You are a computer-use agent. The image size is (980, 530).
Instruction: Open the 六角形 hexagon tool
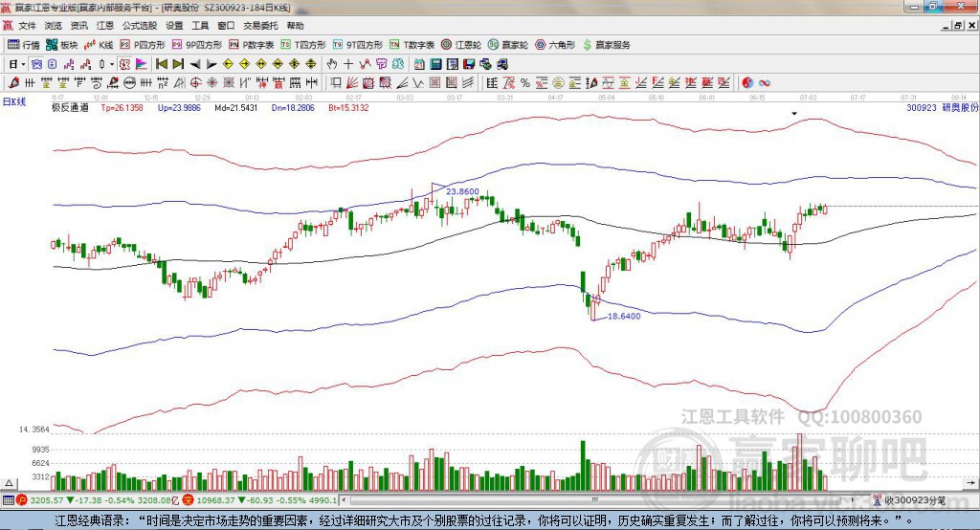click(x=555, y=45)
